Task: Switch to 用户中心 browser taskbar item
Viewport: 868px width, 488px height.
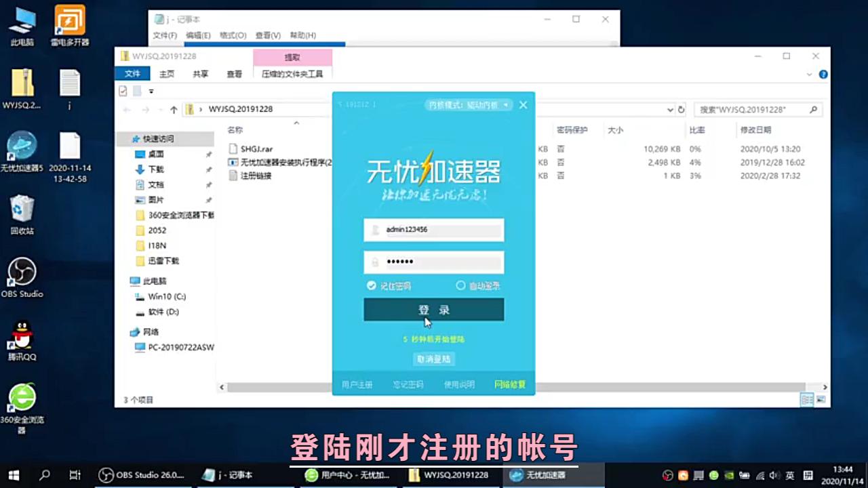Action: tap(347, 475)
